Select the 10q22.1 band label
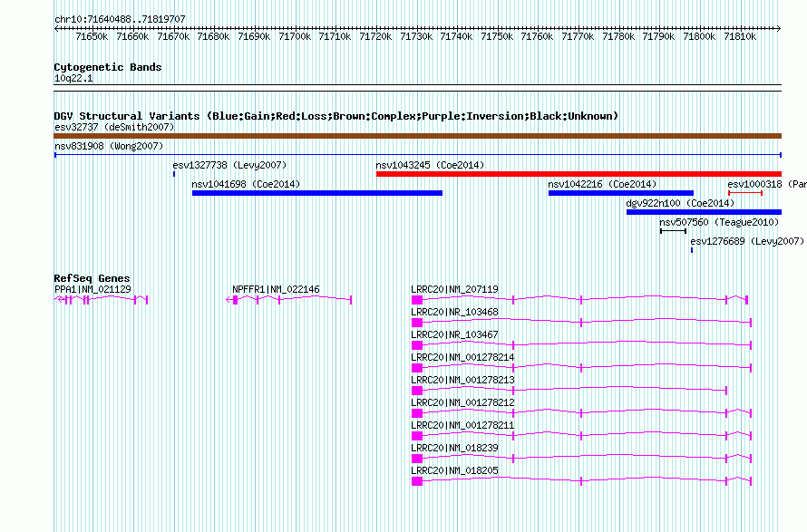Image resolution: width=807 pixels, height=532 pixels. pyautogui.click(x=73, y=78)
